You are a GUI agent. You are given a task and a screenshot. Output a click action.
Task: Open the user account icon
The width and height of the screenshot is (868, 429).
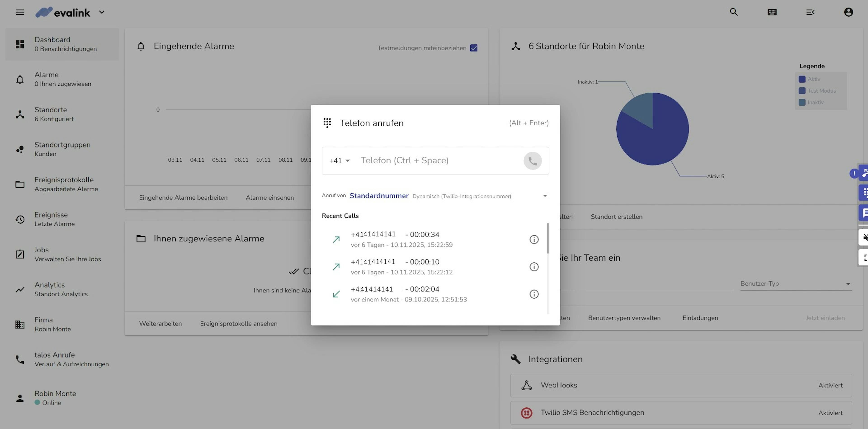[x=848, y=12]
